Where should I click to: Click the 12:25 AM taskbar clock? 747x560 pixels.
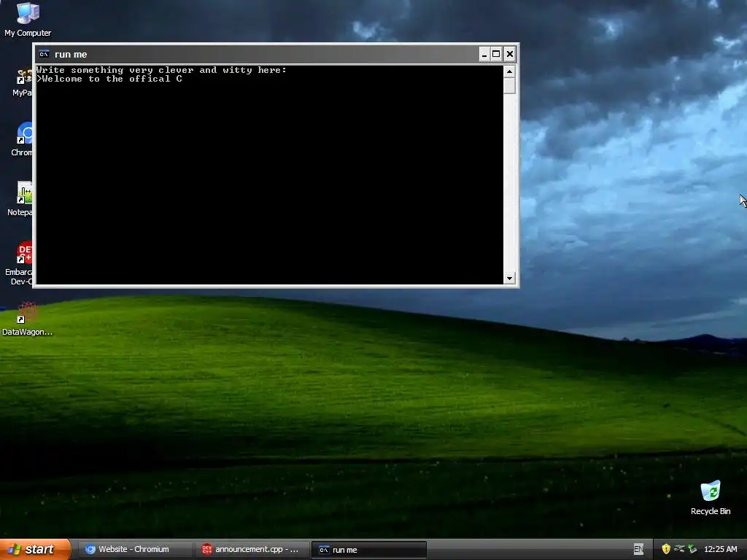(720, 549)
